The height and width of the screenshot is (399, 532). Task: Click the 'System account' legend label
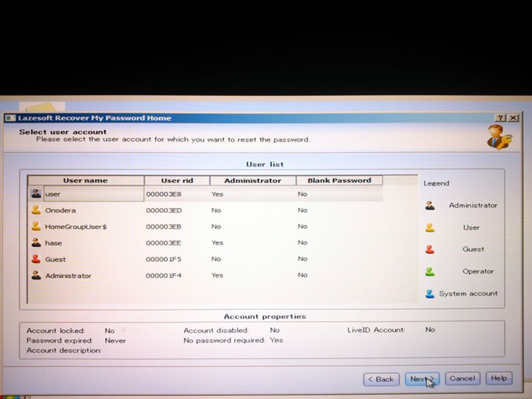point(468,293)
